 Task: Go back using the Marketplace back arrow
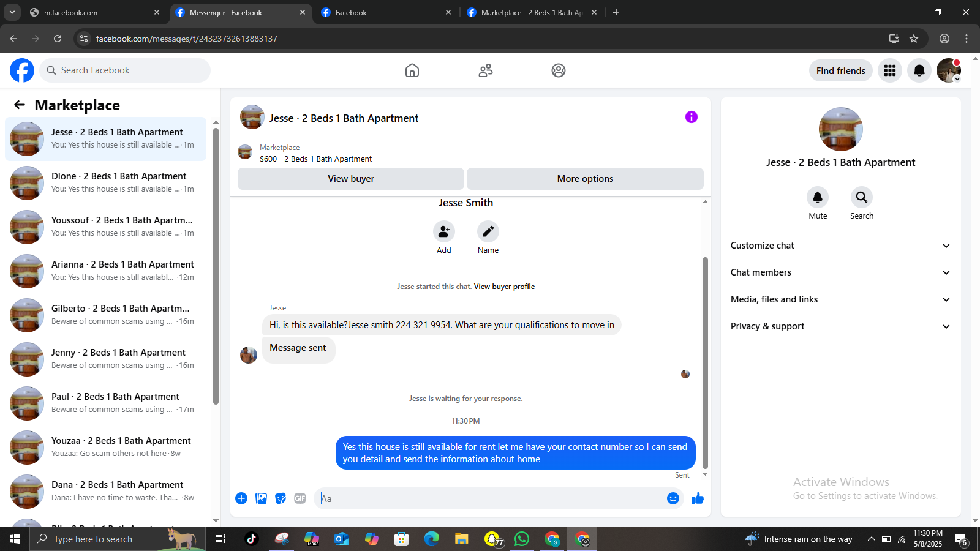20,105
